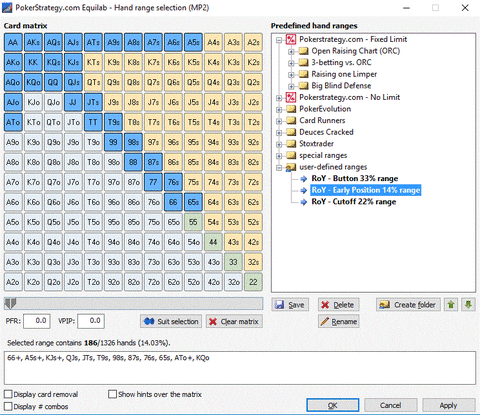Image resolution: width=480 pixels, height=415 pixels.
Task: Toggle the AA hand cell
Action: point(13,42)
